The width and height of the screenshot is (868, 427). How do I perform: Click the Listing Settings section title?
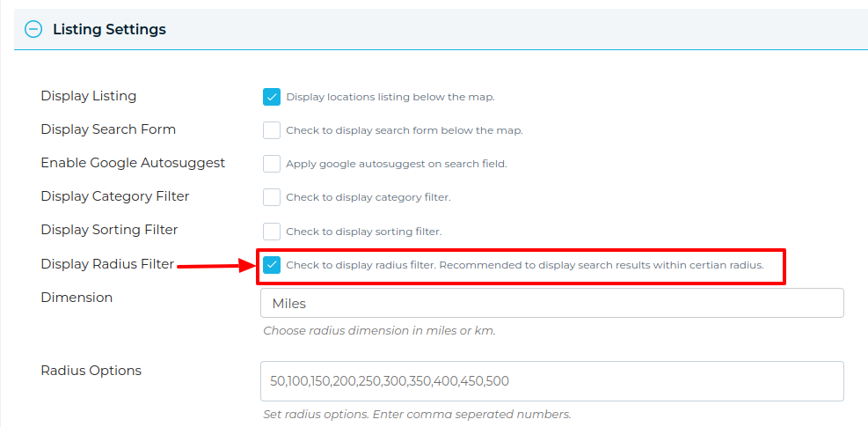[109, 29]
